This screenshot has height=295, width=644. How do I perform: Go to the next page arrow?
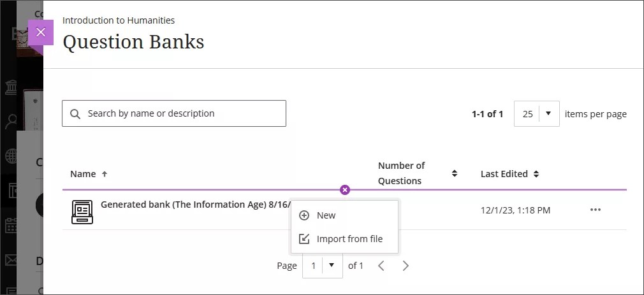(406, 266)
